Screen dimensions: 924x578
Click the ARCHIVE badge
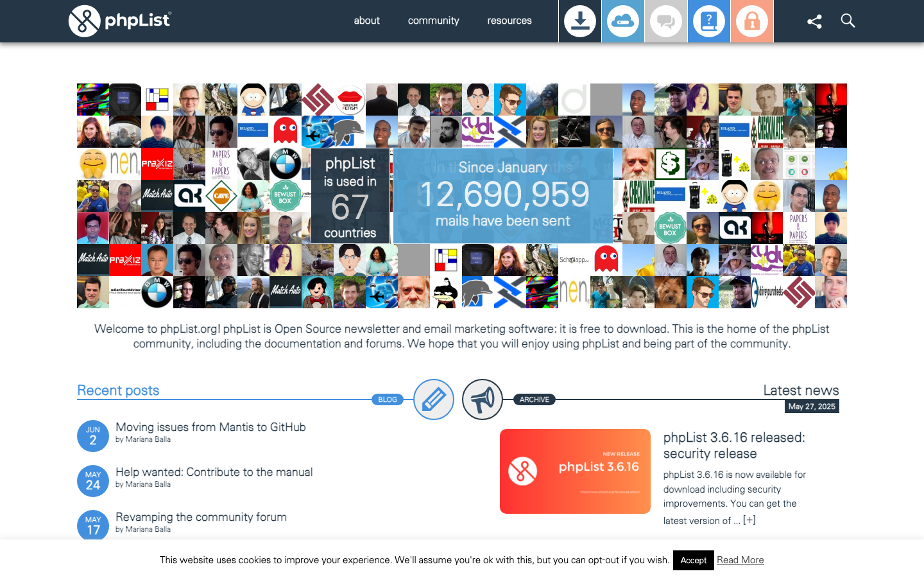click(535, 399)
